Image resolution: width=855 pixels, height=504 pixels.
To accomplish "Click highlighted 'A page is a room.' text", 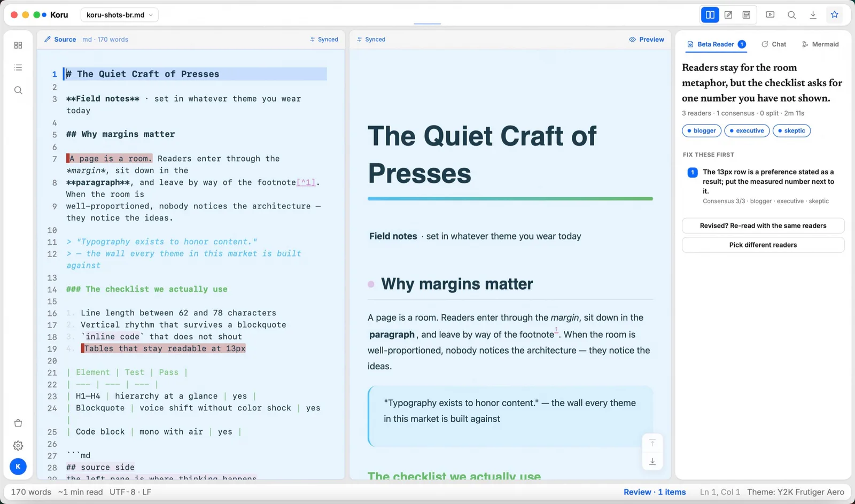I will click(x=110, y=159).
